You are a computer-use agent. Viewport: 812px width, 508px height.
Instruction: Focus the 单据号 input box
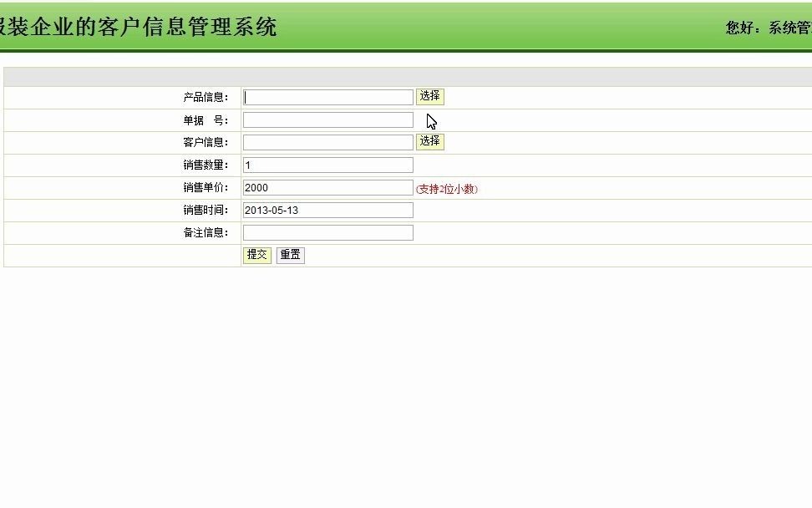click(326, 119)
